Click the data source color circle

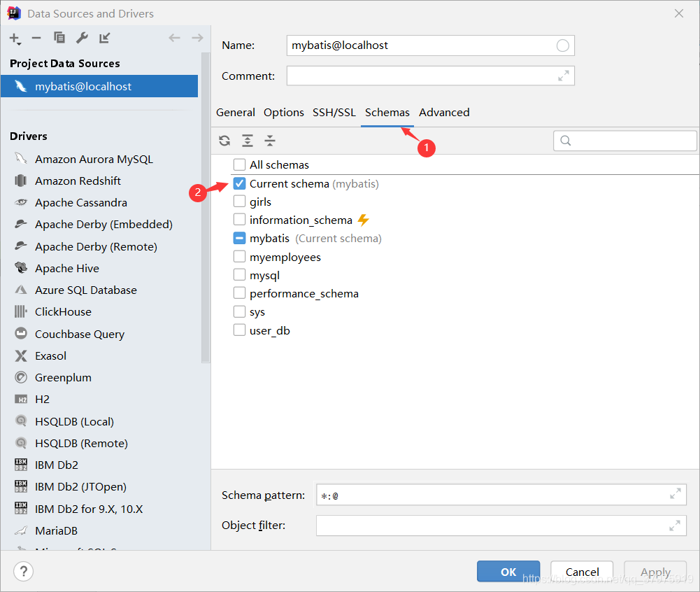(x=562, y=45)
